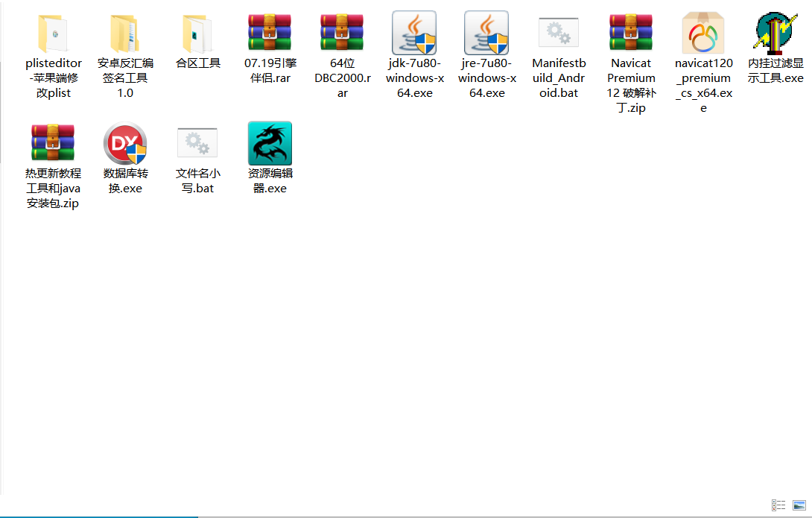Select the 合区工具 folder

coord(197,34)
